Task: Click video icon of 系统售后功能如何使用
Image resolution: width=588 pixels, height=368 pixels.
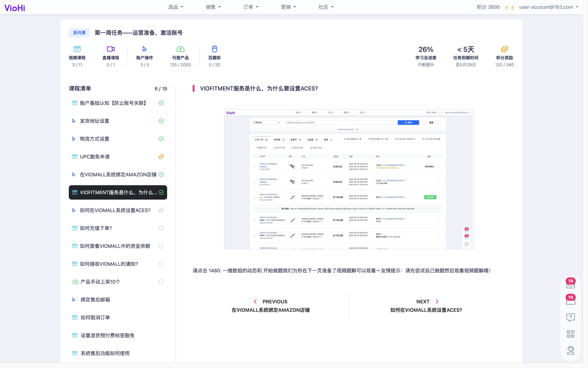Action: [75, 353]
